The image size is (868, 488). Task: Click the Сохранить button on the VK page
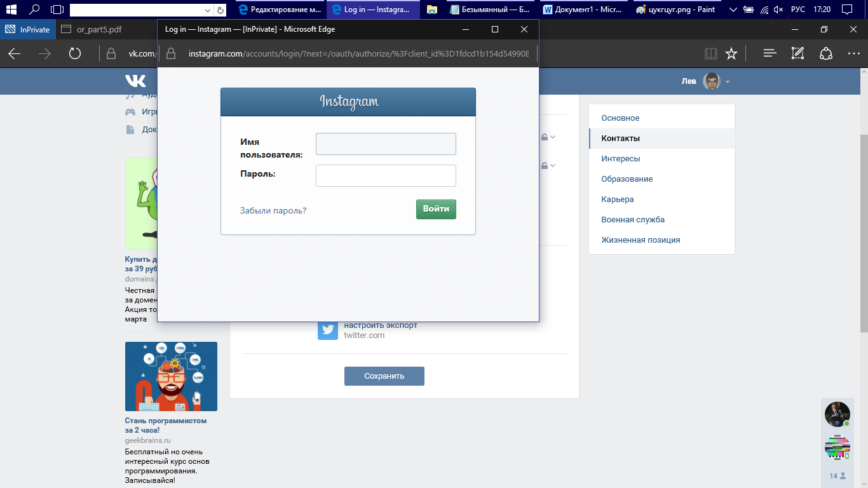(384, 376)
